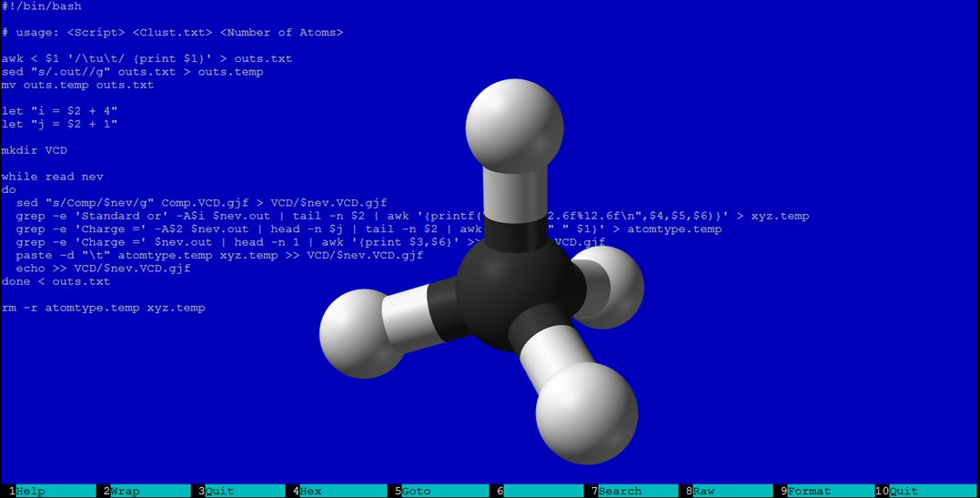Screen dimensions: 980x498
Task: Click the empty F6 key slot
Action: (x=541, y=491)
